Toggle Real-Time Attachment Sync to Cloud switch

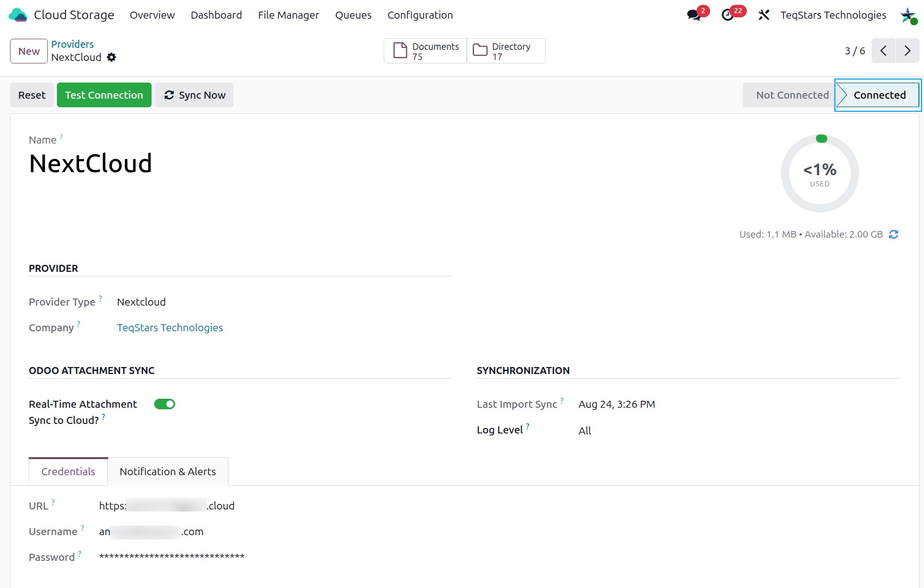click(165, 404)
